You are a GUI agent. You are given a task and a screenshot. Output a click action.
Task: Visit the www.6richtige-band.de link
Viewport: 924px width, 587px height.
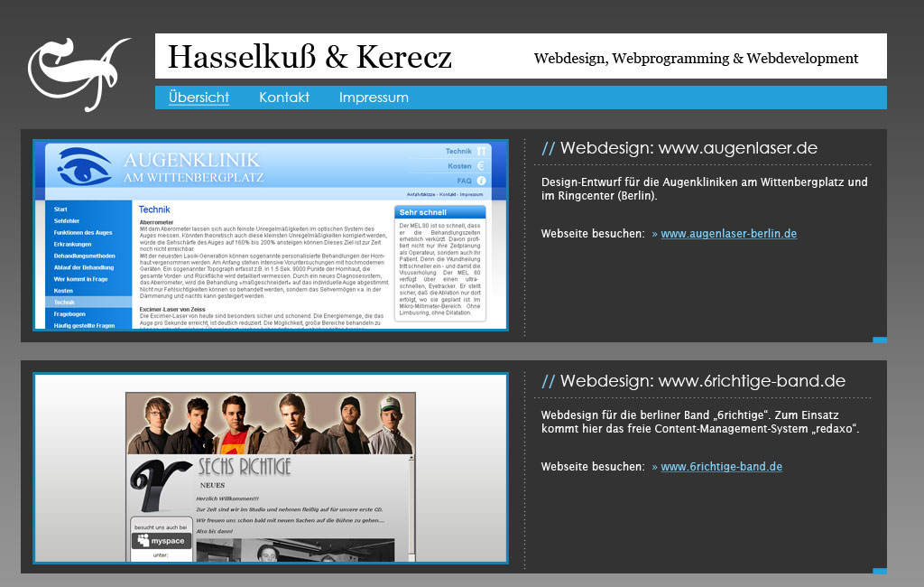point(721,467)
